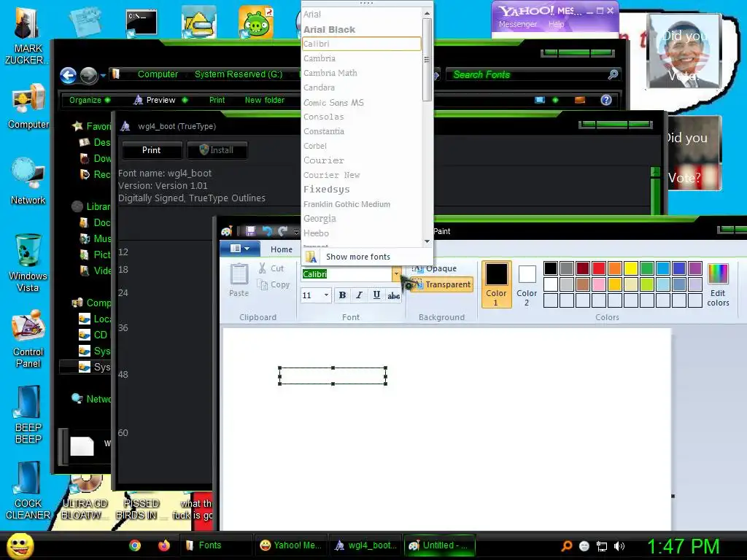Select the Windows Vista recycle bin icon

[x=28, y=262]
